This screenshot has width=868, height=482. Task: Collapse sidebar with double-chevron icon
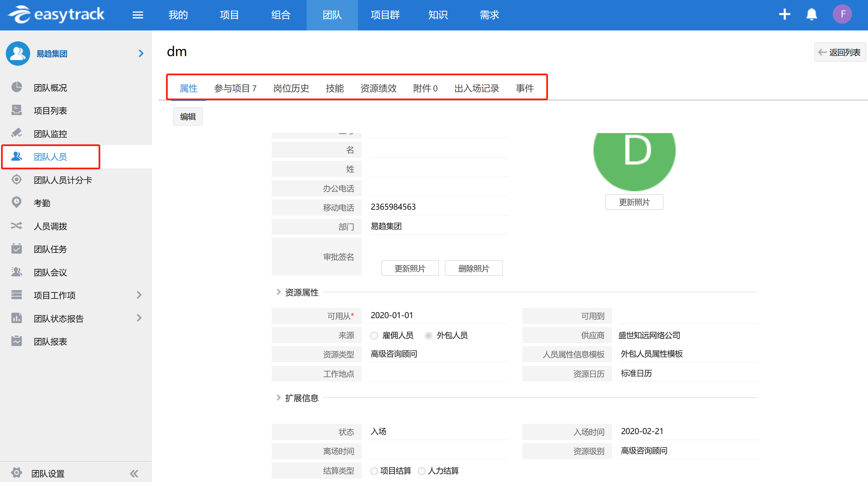click(134, 473)
